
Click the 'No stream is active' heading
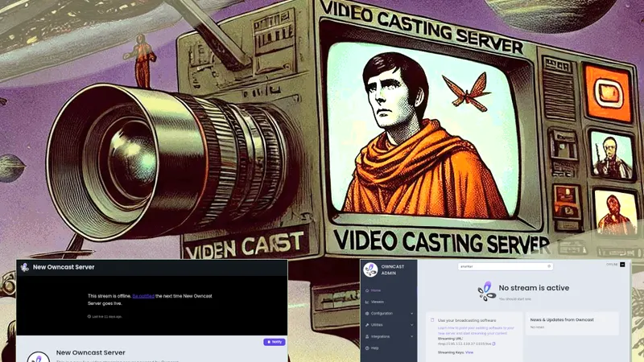(534, 288)
